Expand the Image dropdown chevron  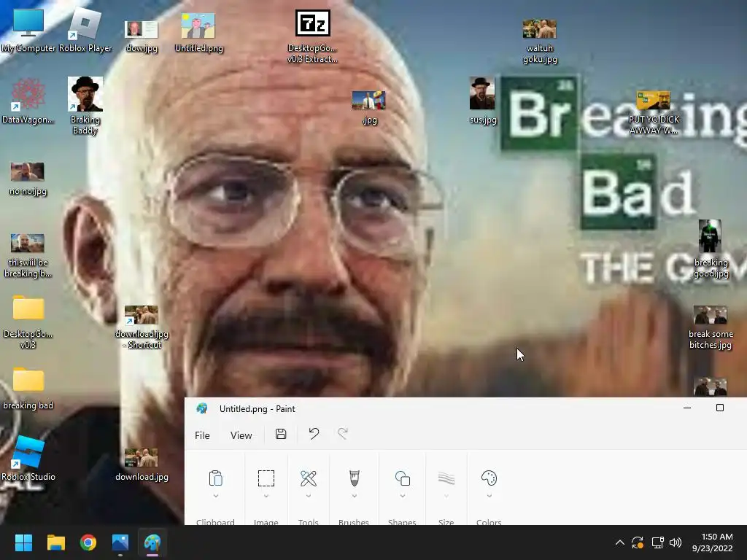[x=266, y=496]
